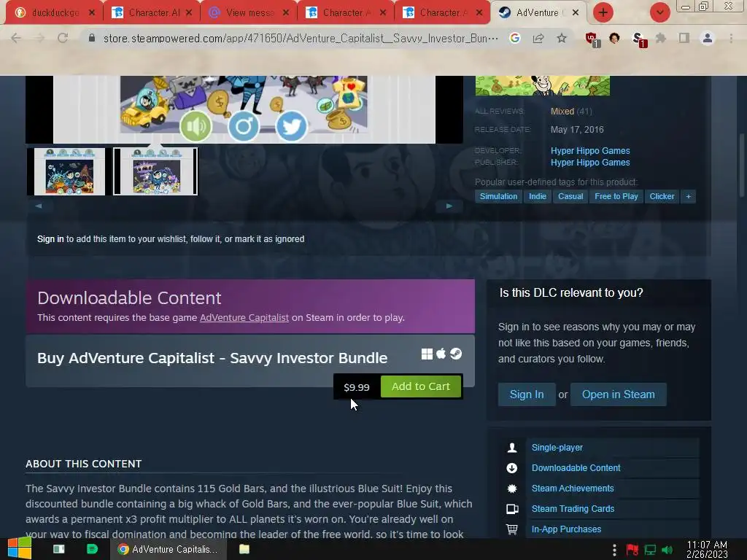Image resolution: width=747 pixels, height=560 pixels.
Task: Open the uBlock shield extension icon
Action: pyautogui.click(x=592, y=39)
